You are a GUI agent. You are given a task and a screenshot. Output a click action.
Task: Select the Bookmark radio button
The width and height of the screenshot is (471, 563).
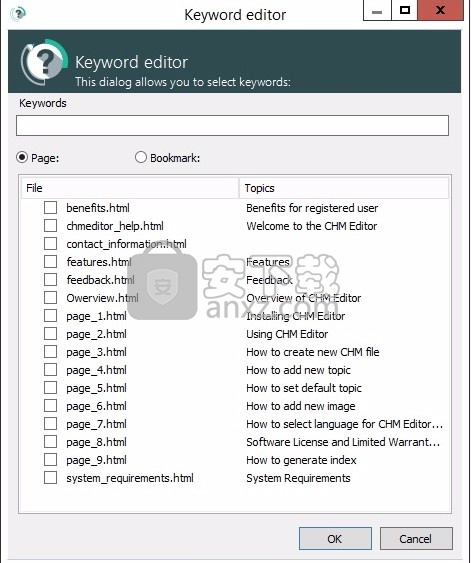[141, 157]
